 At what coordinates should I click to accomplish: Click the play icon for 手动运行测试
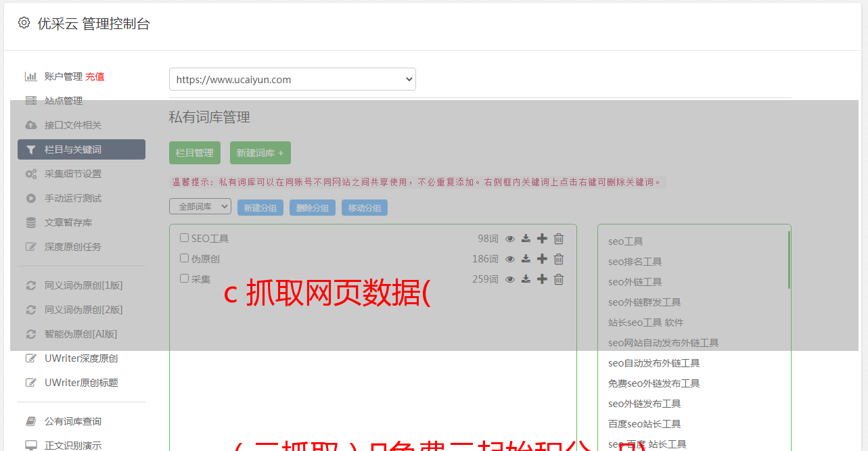(x=31, y=198)
